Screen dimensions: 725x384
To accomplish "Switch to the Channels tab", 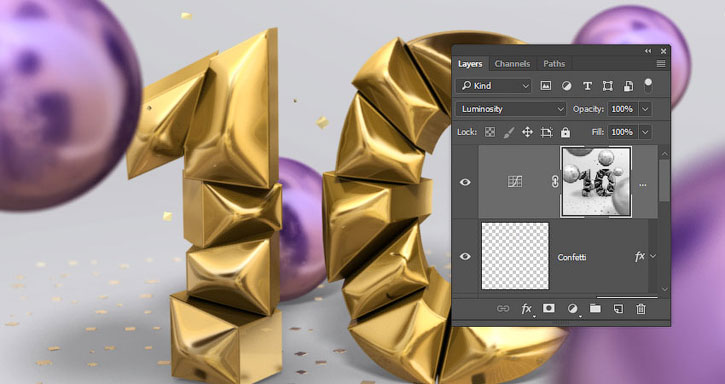I will [512, 64].
